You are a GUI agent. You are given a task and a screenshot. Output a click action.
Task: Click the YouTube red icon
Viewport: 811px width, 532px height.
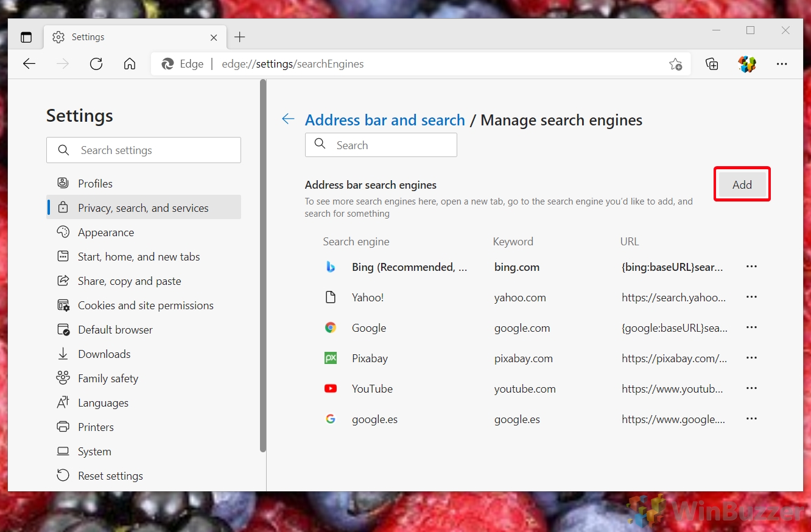tap(331, 388)
